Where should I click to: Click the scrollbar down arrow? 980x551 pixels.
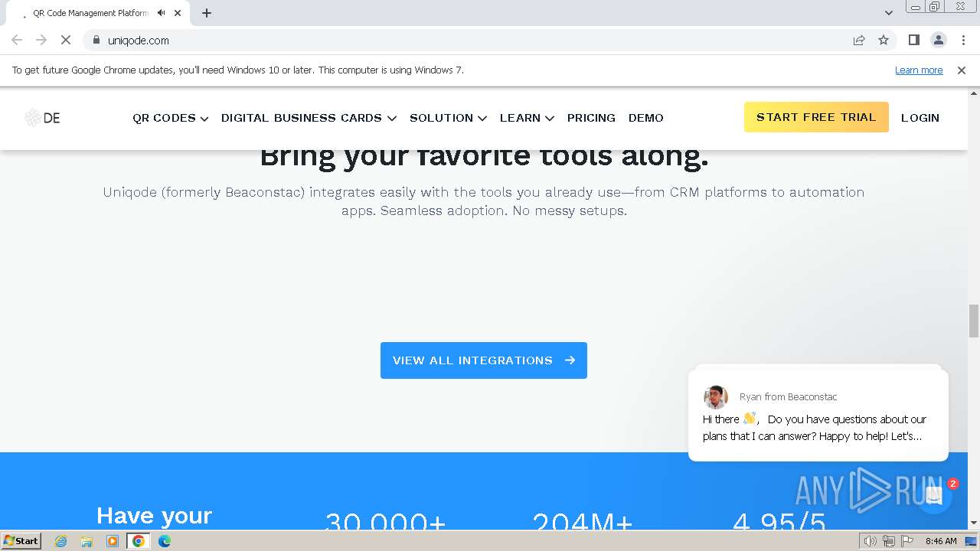pyautogui.click(x=974, y=523)
